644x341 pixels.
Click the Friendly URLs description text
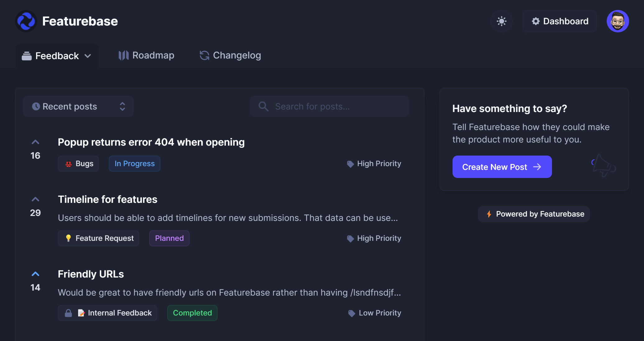[x=229, y=292]
